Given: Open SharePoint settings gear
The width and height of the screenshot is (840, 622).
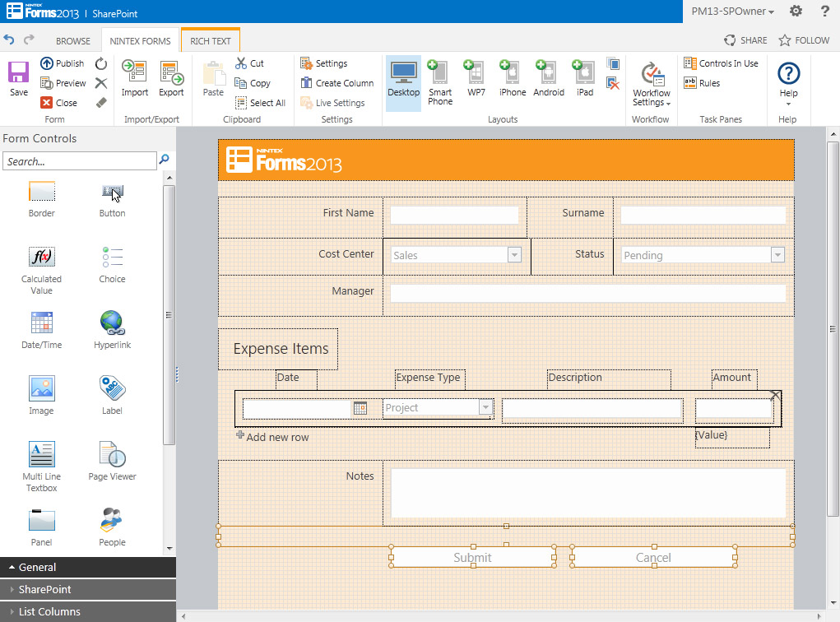Looking at the screenshot, I should click(x=796, y=11).
